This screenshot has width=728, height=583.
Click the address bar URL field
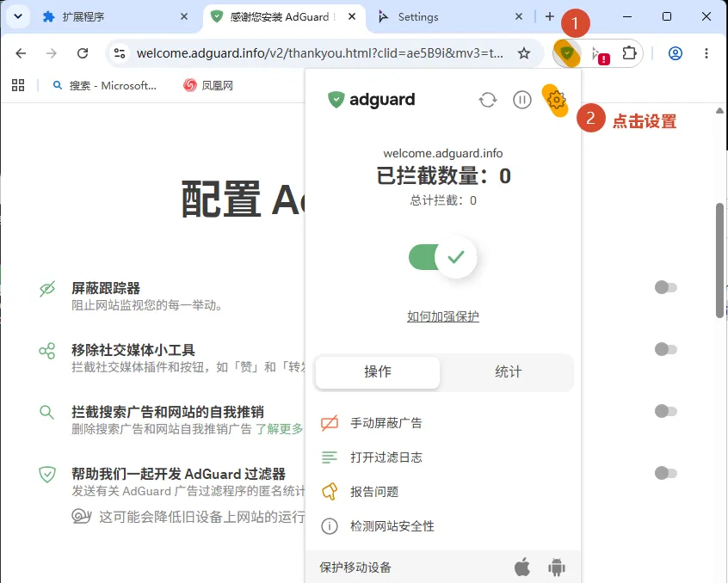(320, 53)
